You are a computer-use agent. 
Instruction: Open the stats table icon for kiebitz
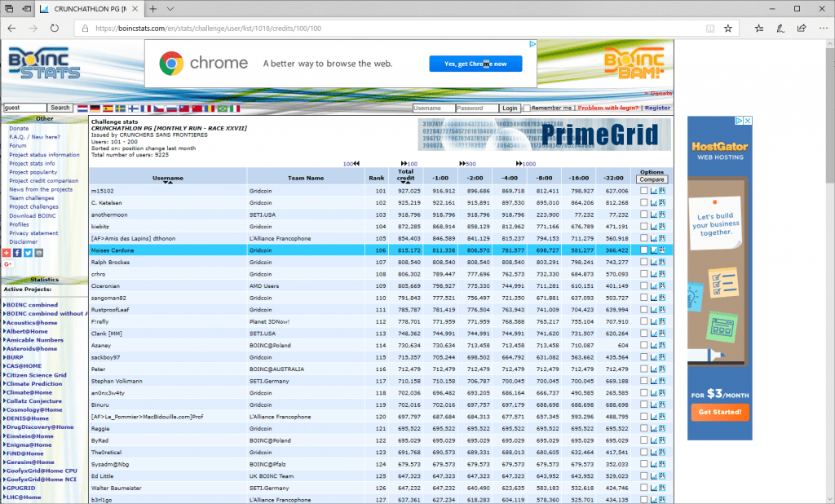tap(662, 227)
